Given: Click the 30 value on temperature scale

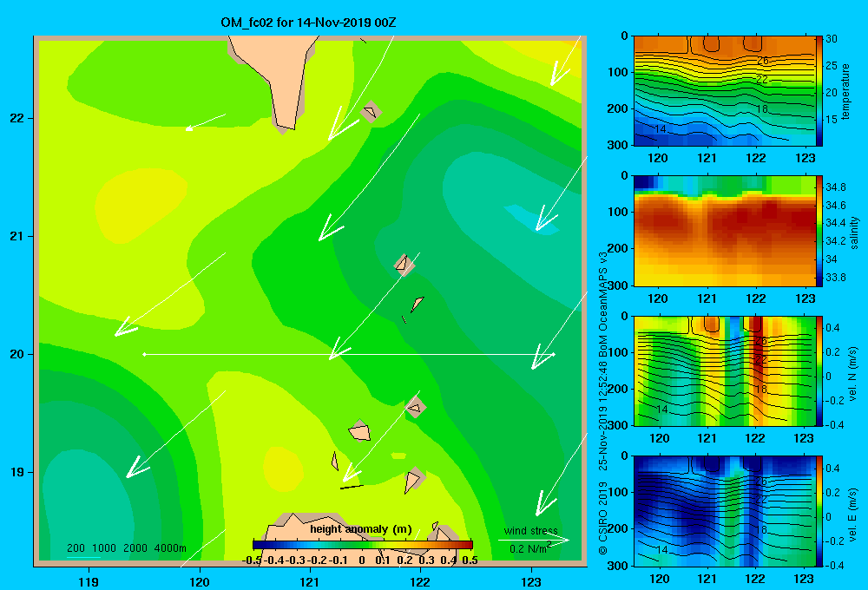Looking at the screenshot, I should pyautogui.click(x=832, y=39).
